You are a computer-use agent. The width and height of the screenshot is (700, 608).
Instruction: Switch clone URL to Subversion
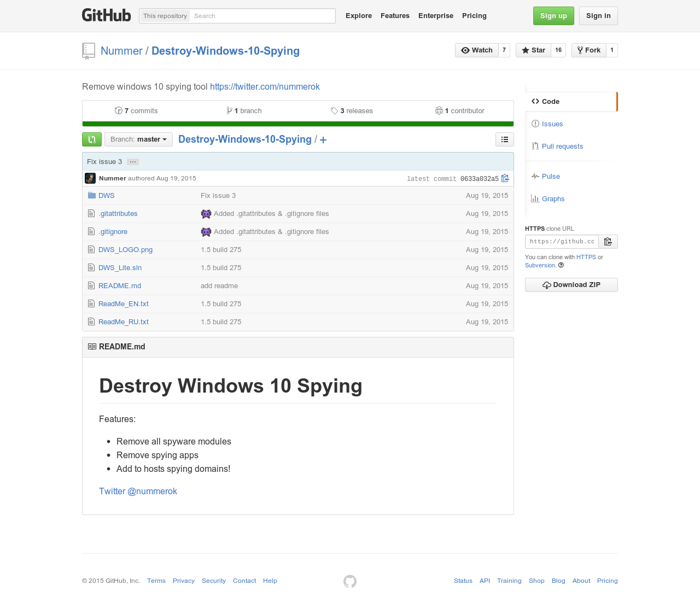540,266
